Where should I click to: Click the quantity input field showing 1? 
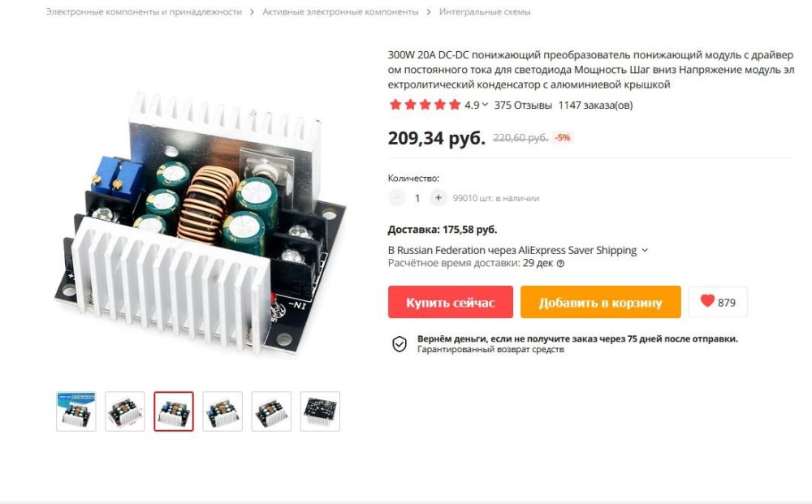(417, 198)
